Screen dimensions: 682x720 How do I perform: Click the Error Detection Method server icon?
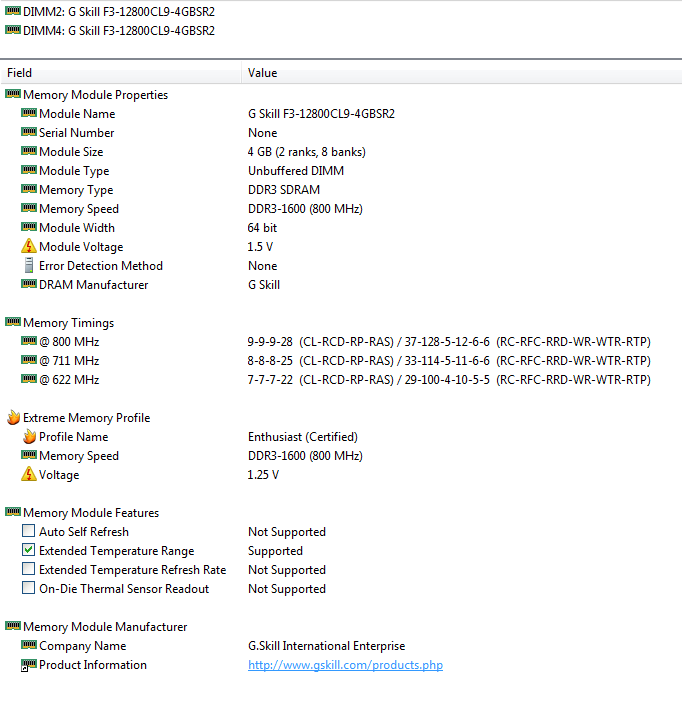tap(29, 265)
